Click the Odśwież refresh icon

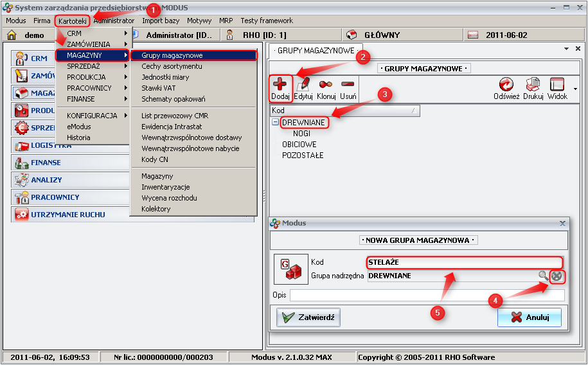coord(506,84)
